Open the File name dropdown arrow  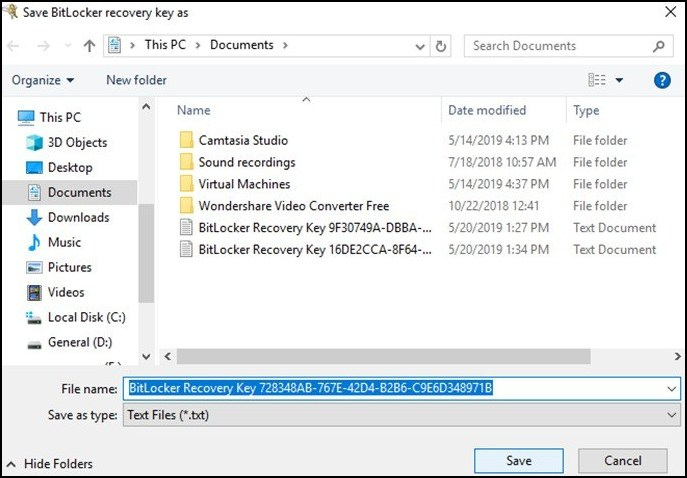coord(672,389)
